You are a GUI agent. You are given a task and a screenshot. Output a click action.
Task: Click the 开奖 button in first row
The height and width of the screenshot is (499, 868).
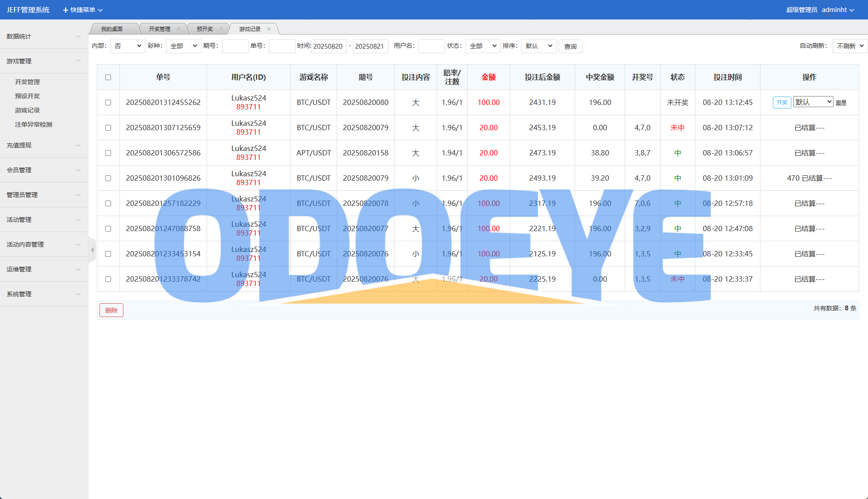[782, 102]
